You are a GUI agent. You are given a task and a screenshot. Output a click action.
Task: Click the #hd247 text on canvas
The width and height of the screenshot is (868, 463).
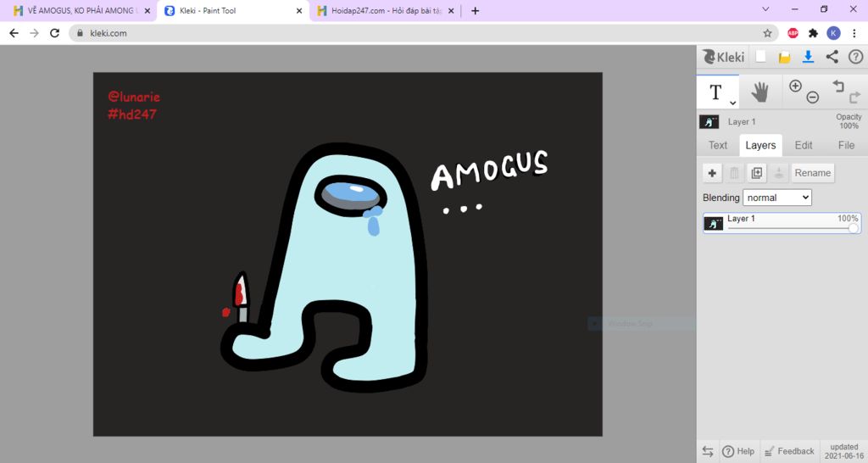click(x=131, y=114)
